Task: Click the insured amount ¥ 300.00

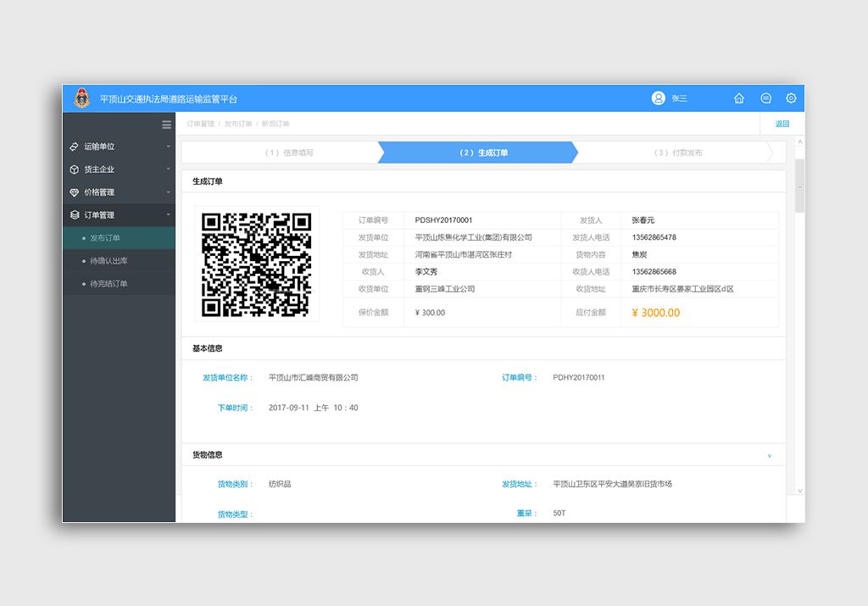Action: 430,313
